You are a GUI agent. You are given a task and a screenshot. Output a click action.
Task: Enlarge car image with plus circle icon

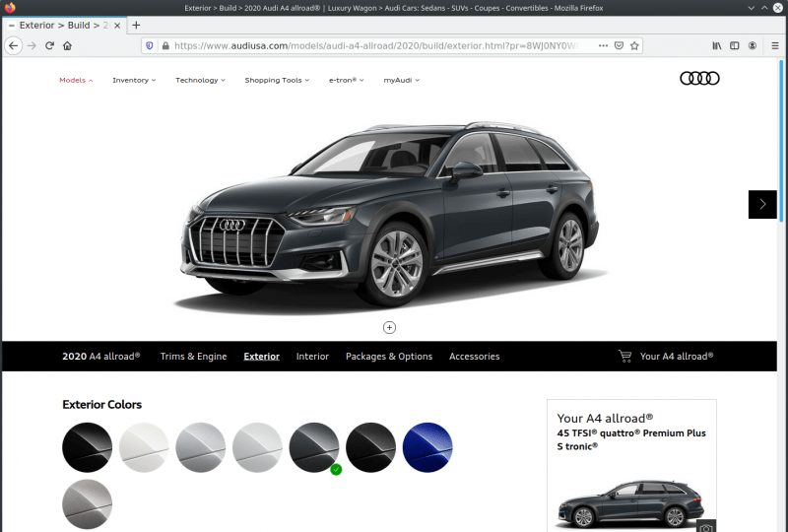pos(389,328)
